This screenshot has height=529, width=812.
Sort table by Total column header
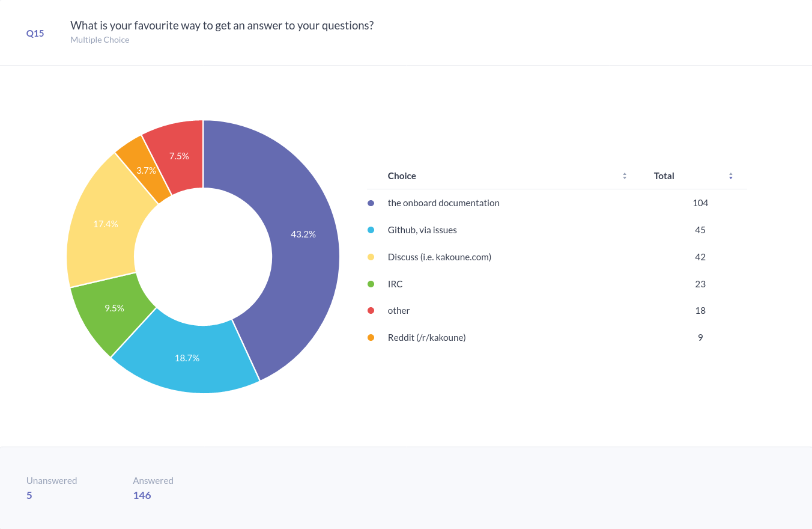coord(664,176)
